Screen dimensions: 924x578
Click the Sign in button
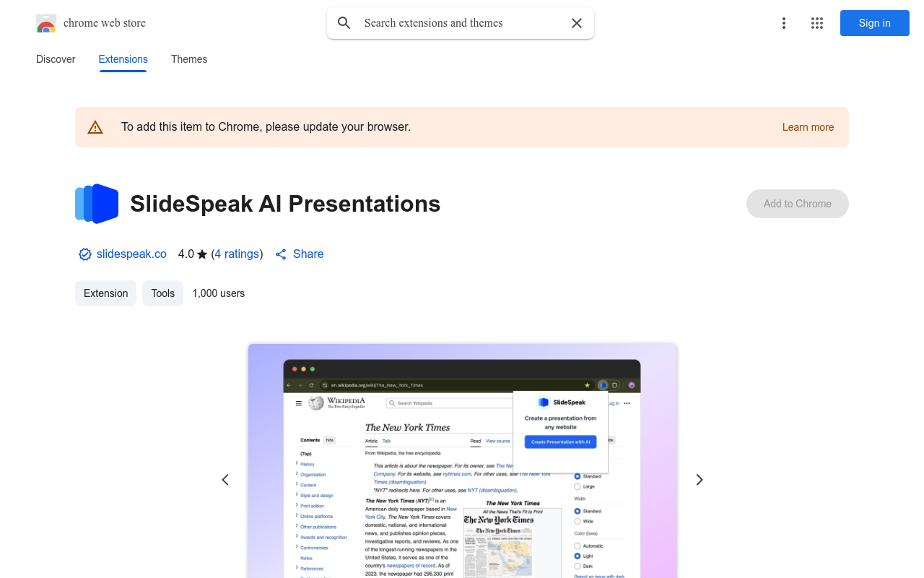[875, 23]
